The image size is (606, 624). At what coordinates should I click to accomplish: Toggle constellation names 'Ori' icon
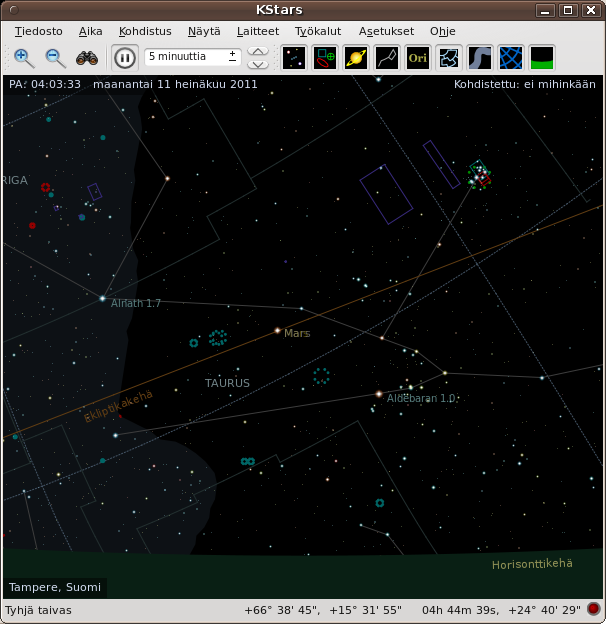click(x=418, y=58)
